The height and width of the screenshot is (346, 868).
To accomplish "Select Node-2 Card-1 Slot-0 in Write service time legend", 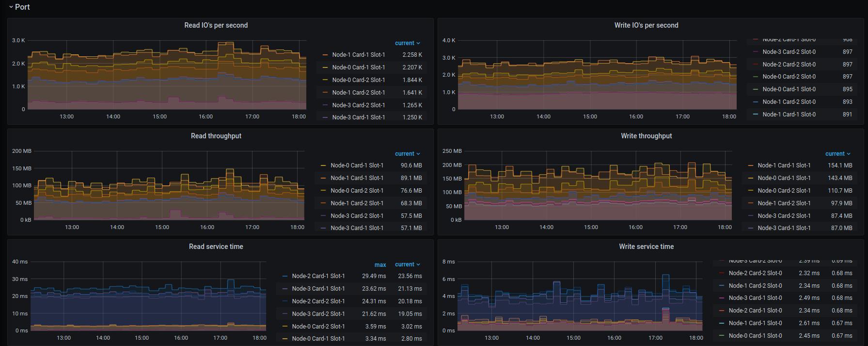I will pos(755,311).
